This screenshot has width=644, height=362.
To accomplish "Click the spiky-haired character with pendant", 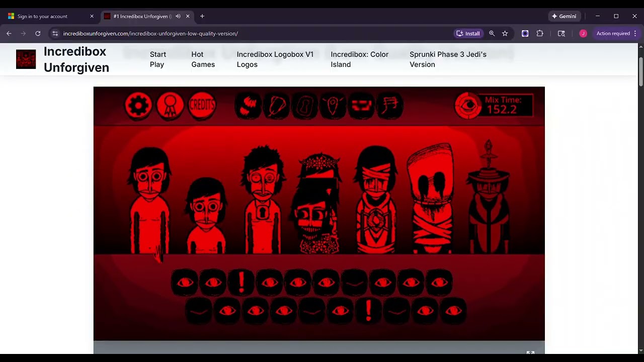I will (263, 200).
